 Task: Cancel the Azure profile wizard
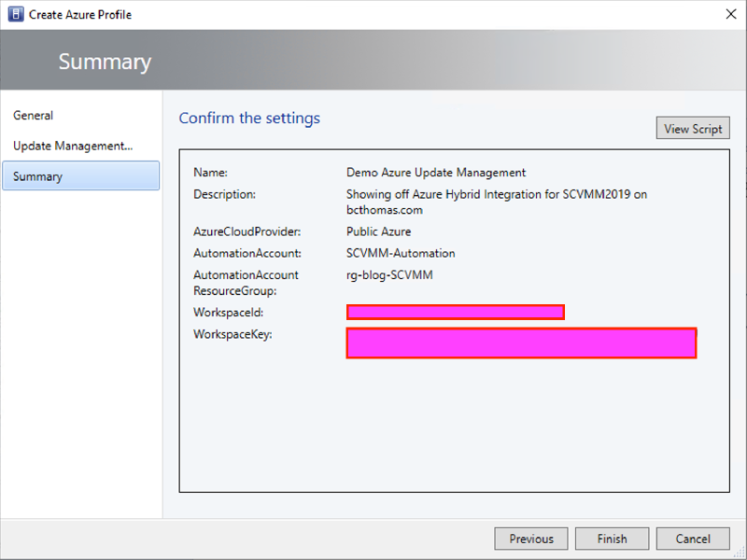[693, 539]
